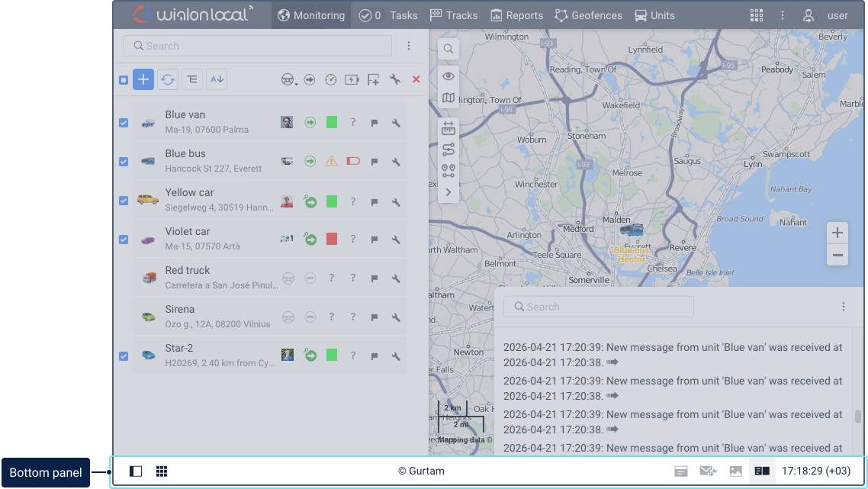Open the Geofences tab
The image size is (868, 489).
coord(588,15)
